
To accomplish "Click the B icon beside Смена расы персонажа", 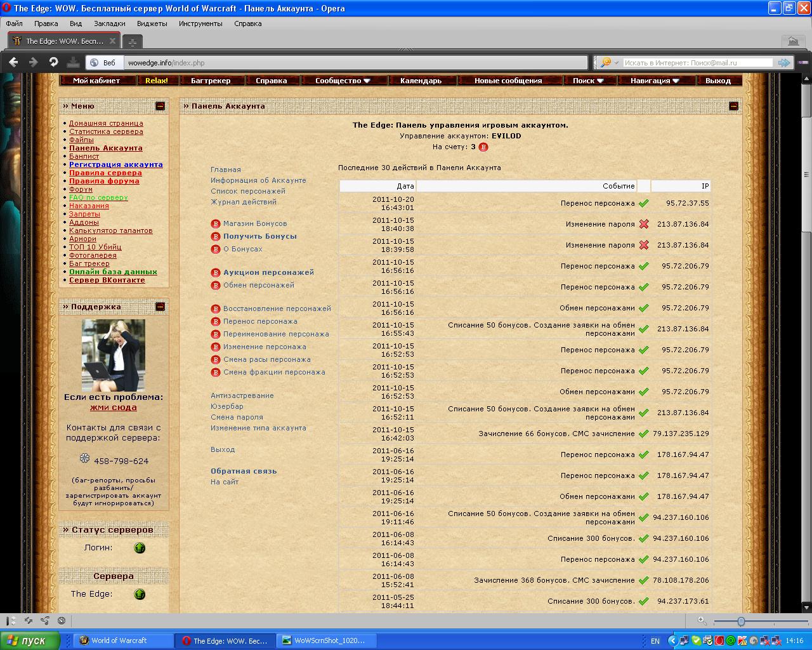I will [x=215, y=359].
